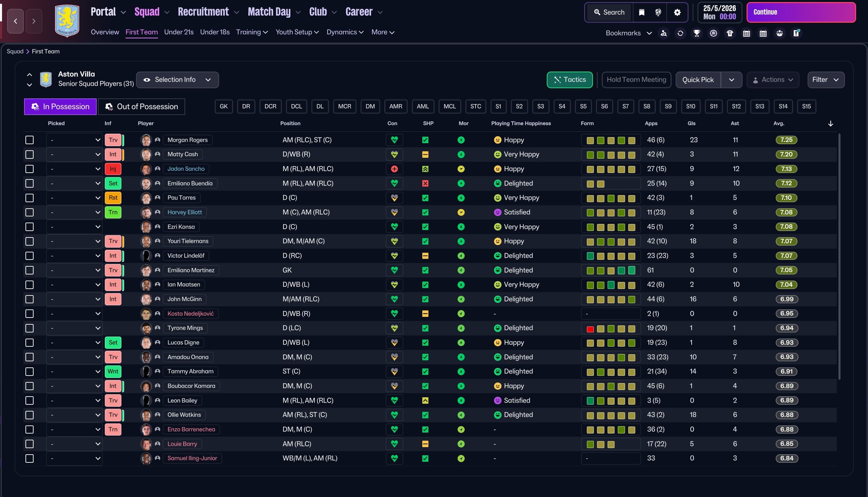Open the Filter dropdown
The height and width of the screenshot is (497, 868).
[825, 79]
